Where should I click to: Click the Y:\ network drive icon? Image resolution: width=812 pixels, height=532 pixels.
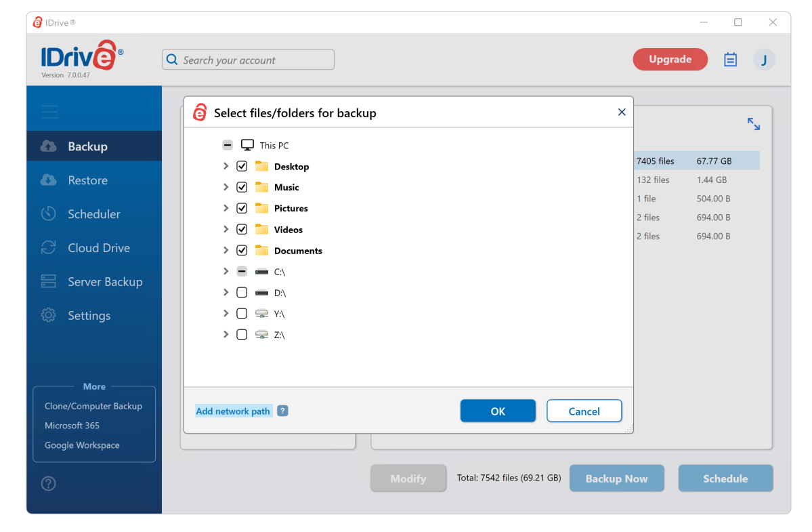tap(262, 313)
